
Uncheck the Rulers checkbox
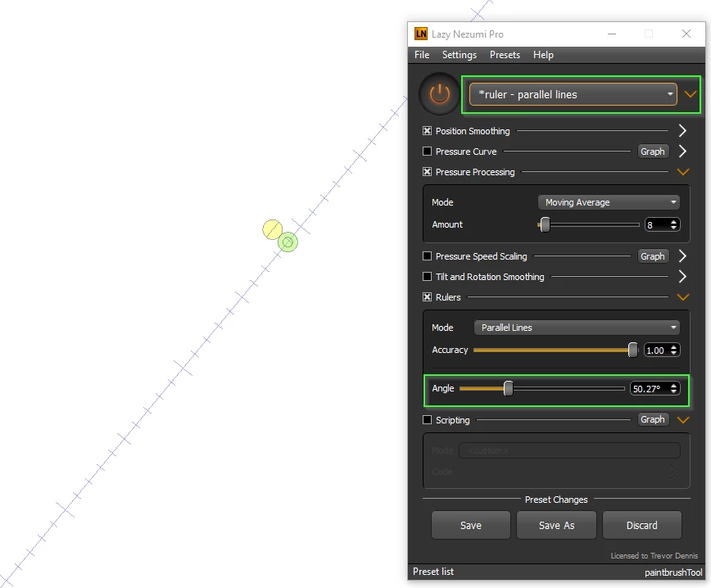427,297
